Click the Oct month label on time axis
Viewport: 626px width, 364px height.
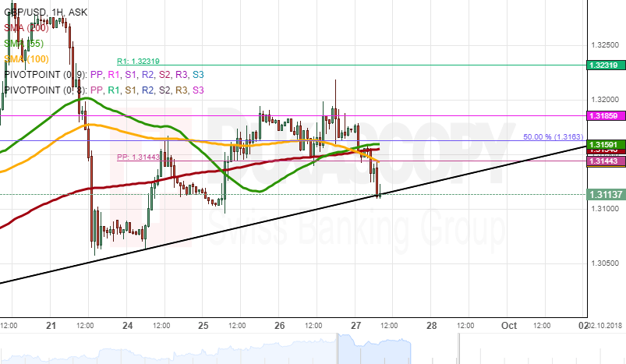[508, 324]
